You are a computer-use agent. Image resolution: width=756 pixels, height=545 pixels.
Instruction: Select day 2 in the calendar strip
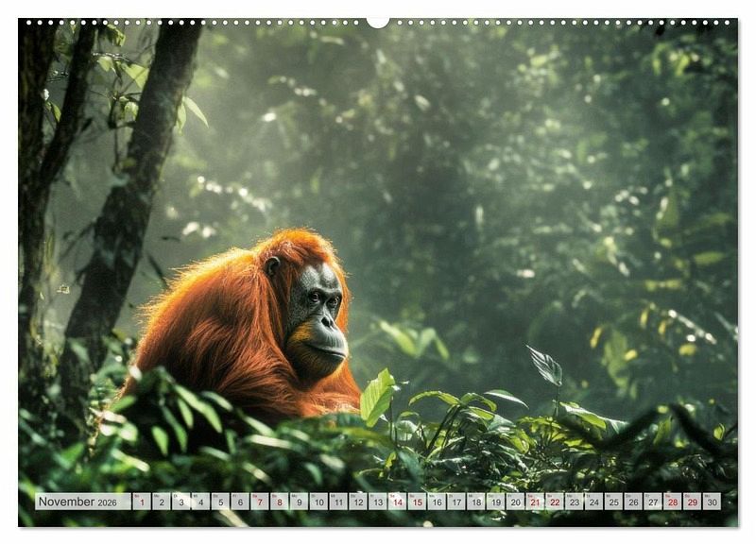click(162, 502)
